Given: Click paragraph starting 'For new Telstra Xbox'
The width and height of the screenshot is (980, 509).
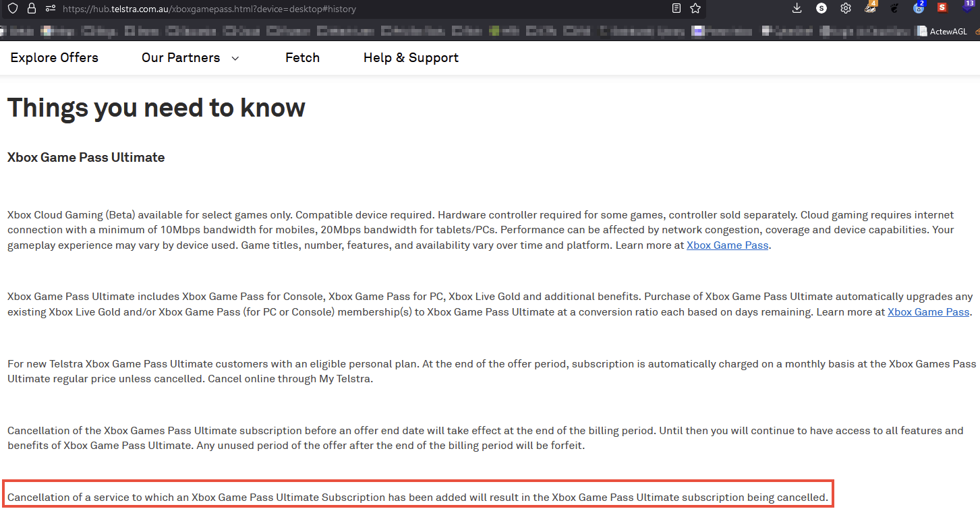Looking at the screenshot, I should [492, 371].
